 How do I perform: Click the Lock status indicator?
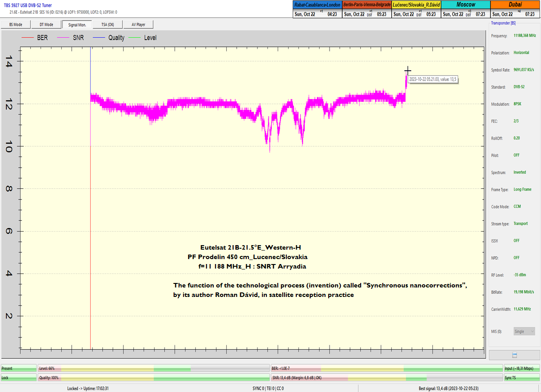tap(18, 378)
